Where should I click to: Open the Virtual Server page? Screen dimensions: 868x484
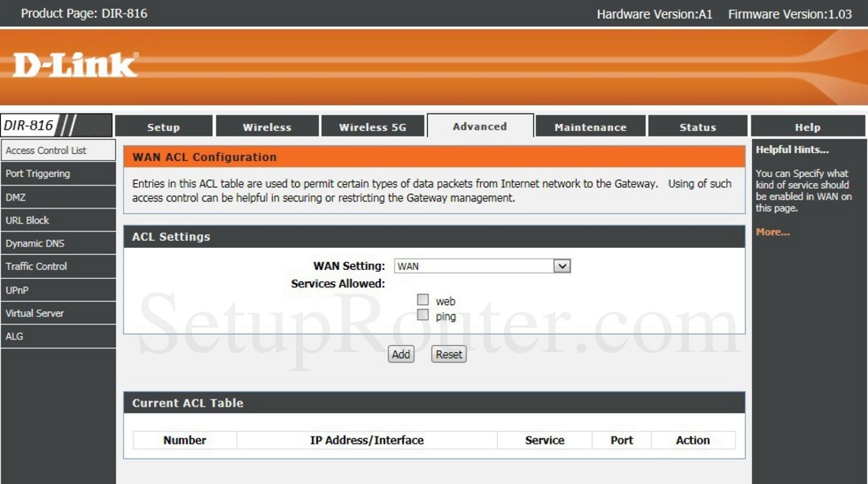35,313
